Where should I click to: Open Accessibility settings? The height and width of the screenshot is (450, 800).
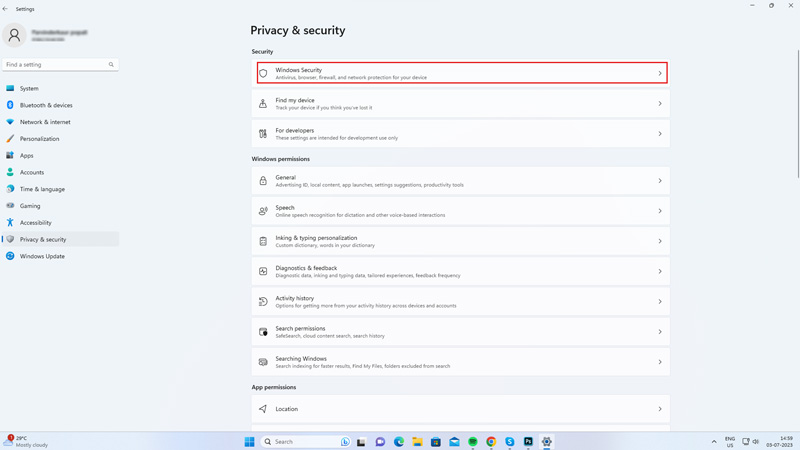pos(60,222)
